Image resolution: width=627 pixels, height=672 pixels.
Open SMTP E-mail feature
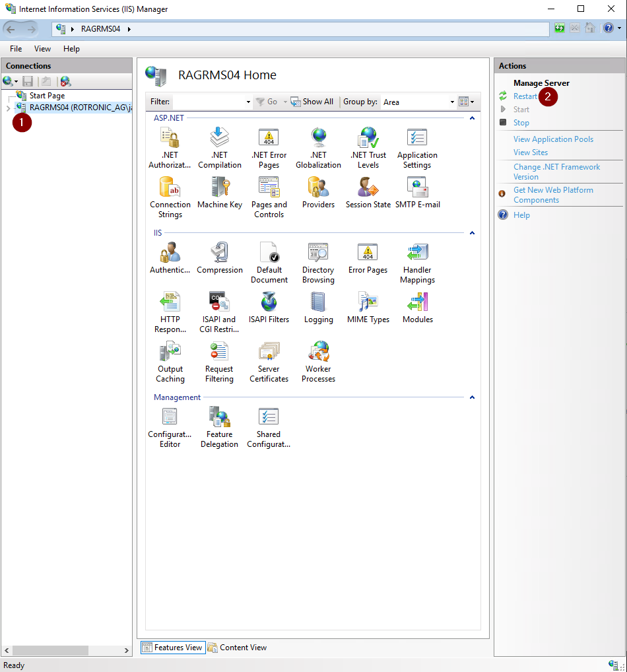click(417, 193)
